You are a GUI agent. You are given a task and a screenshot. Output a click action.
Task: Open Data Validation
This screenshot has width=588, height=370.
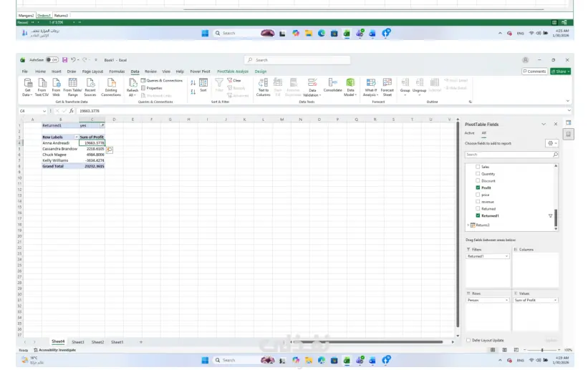point(312,87)
